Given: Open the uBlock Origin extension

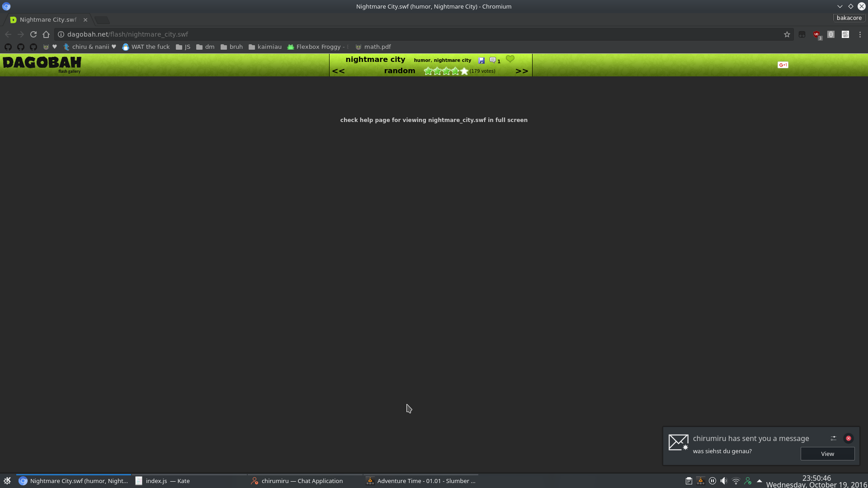Looking at the screenshot, I should 816,34.
